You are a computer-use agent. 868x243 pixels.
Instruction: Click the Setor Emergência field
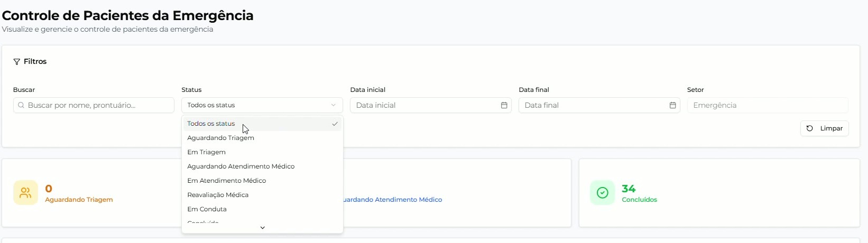768,105
